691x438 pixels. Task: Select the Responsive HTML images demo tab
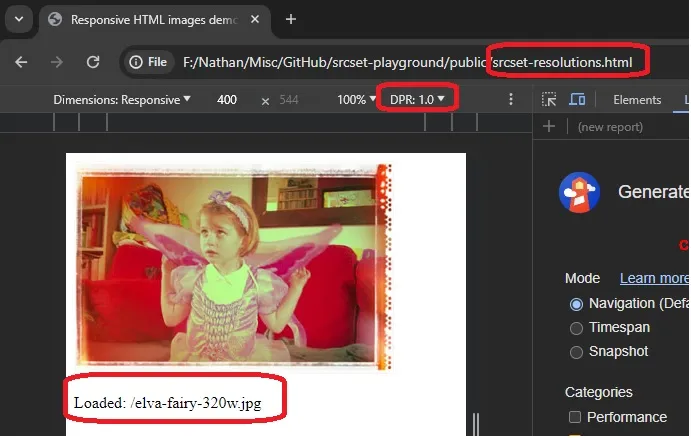[x=154, y=20]
